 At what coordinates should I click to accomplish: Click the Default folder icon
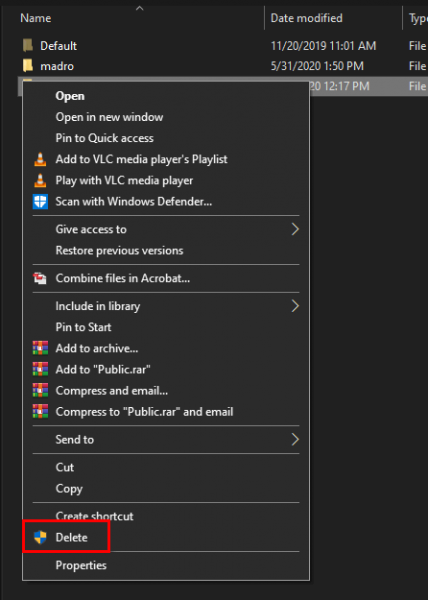coord(28,46)
